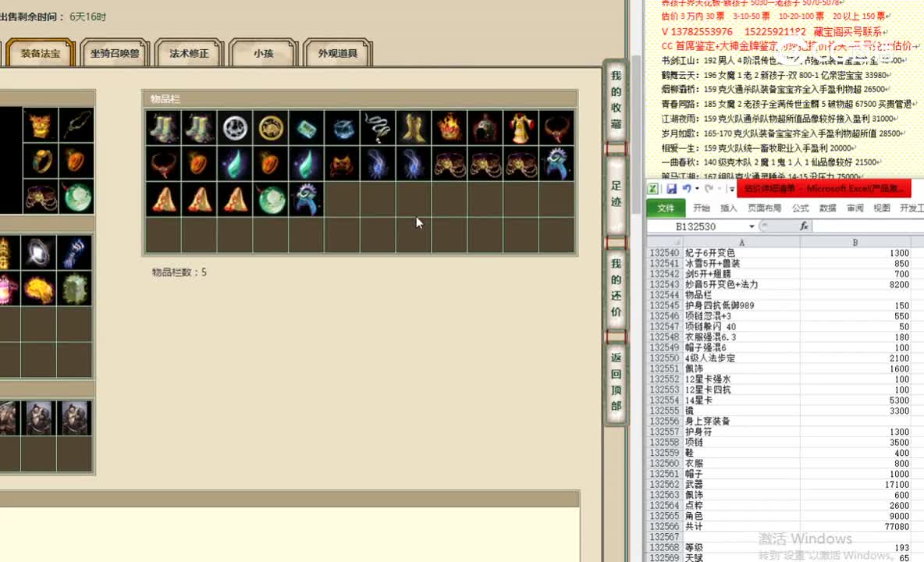924x562 pixels.
Task: Undo the last Excel action
Action: click(x=687, y=189)
